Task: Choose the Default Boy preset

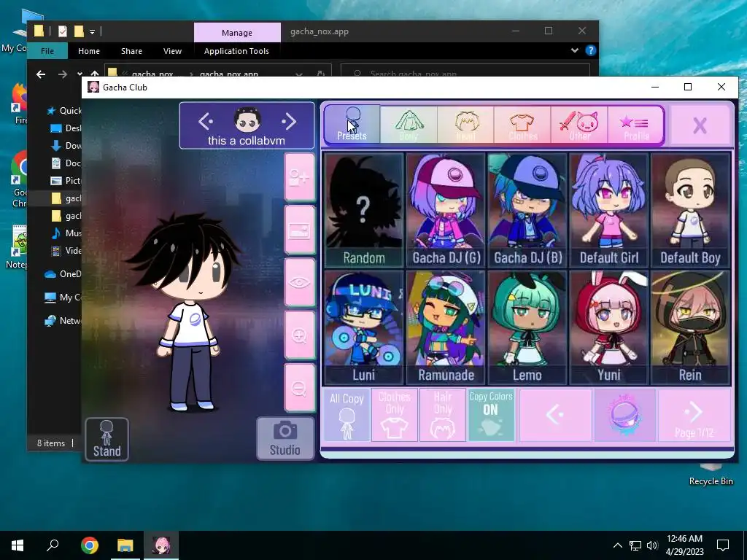Action: coord(690,210)
